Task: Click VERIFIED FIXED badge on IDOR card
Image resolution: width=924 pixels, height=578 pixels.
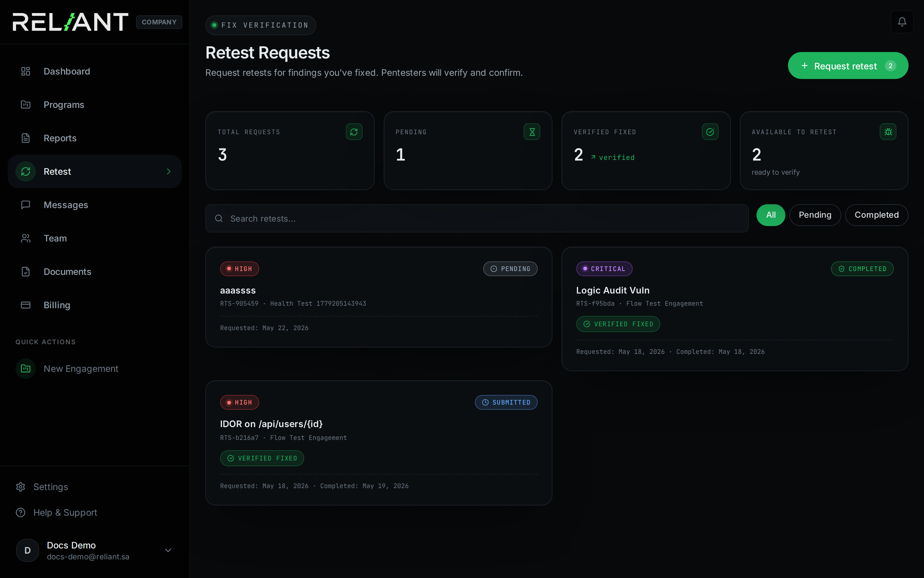Action: (262, 458)
